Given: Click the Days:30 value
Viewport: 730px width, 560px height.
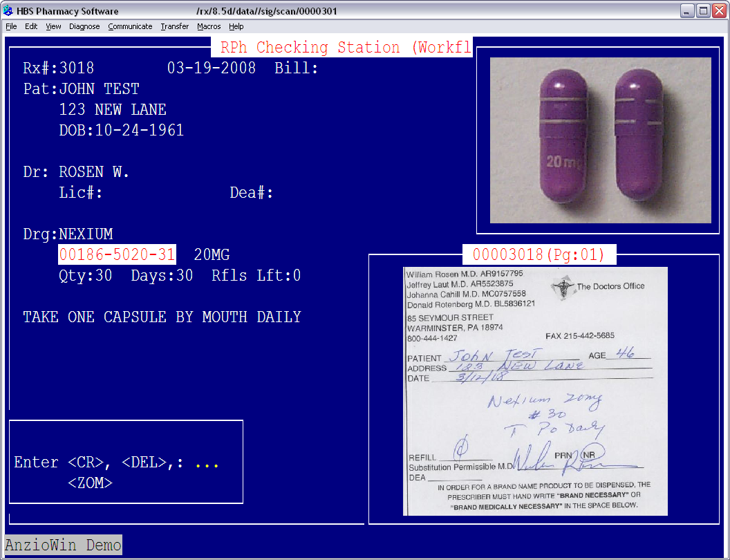Looking at the screenshot, I should (162, 276).
